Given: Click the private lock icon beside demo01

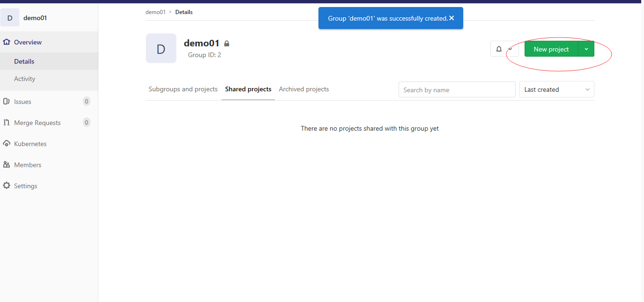Looking at the screenshot, I should pos(227,44).
